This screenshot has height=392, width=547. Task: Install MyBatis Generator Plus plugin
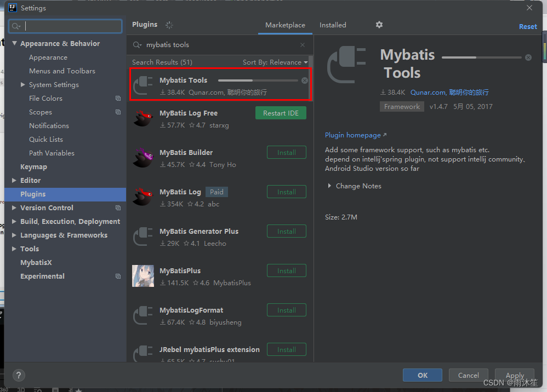click(x=287, y=231)
